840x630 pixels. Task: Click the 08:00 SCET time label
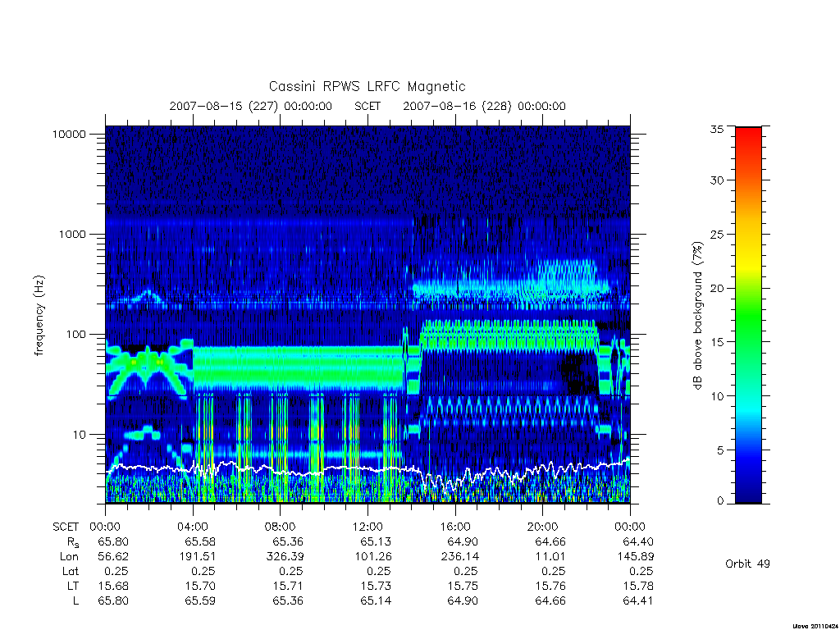point(281,527)
